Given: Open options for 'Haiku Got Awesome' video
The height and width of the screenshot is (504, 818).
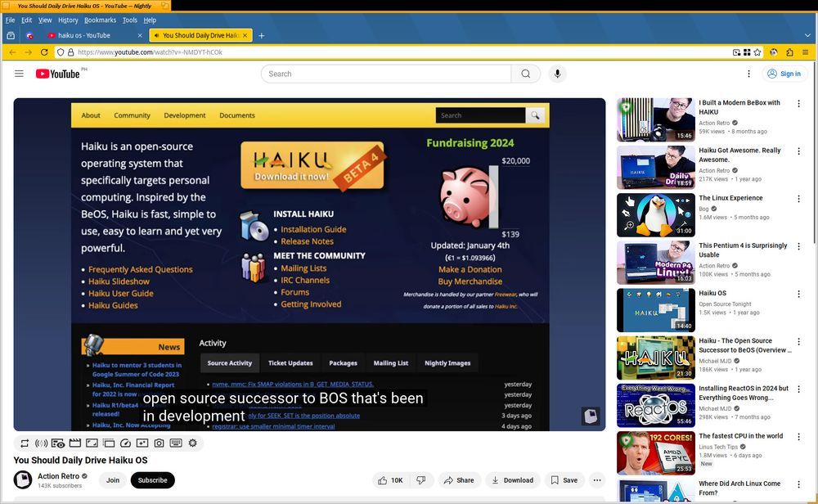Looking at the screenshot, I should pos(798,151).
